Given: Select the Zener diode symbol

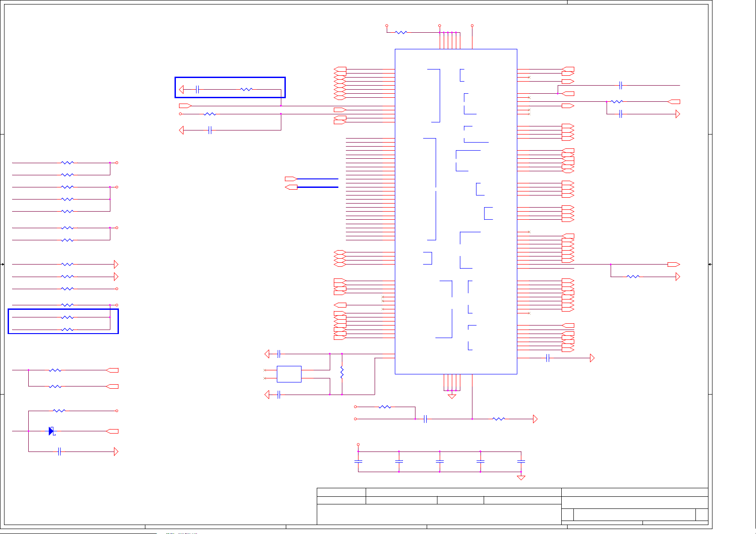Looking at the screenshot, I should tap(52, 431).
